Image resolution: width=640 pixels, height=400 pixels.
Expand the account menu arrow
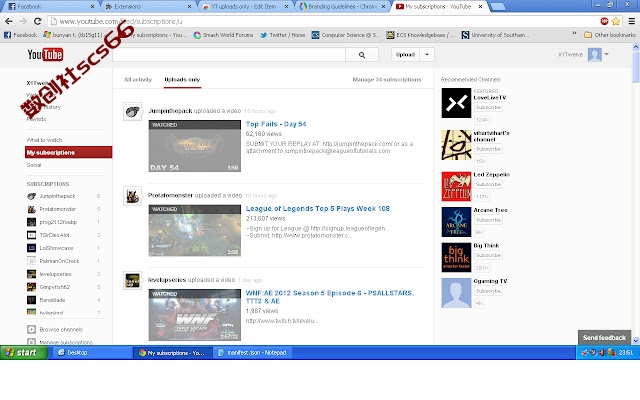tap(607, 54)
